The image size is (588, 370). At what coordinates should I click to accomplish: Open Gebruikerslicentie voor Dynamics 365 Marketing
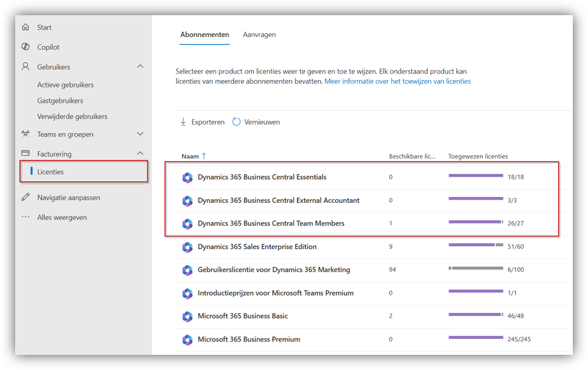[x=274, y=269]
